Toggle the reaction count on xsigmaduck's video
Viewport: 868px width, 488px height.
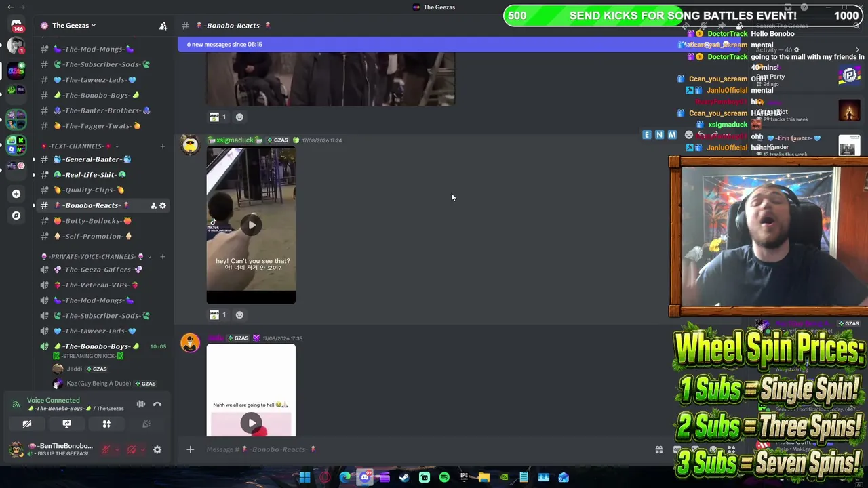(218, 315)
